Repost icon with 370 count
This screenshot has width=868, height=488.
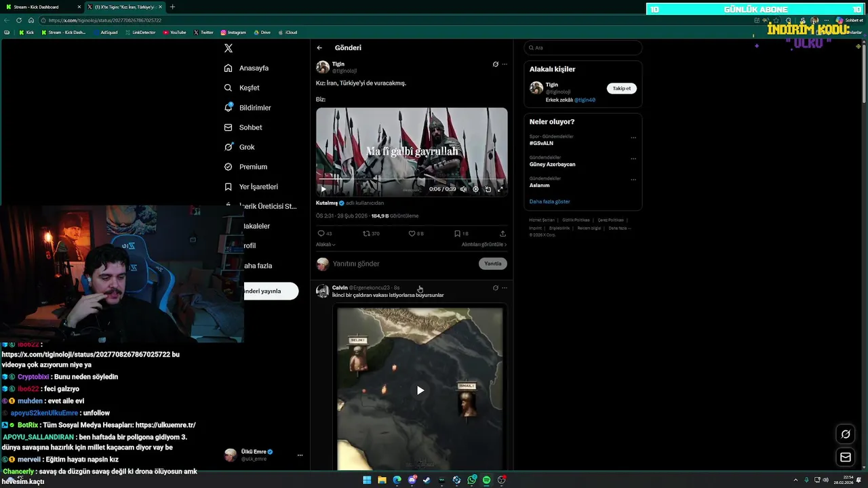coord(366,234)
